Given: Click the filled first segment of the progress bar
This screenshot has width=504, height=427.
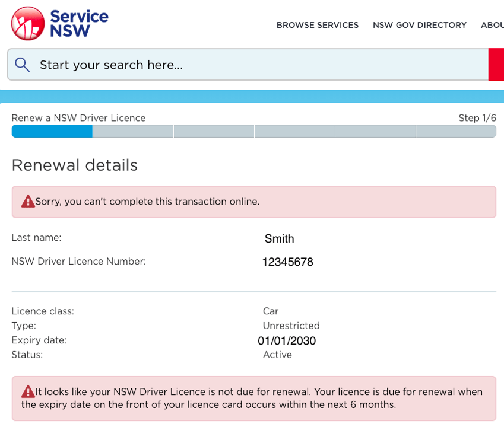Looking at the screenshot, I should click(52, 131).
